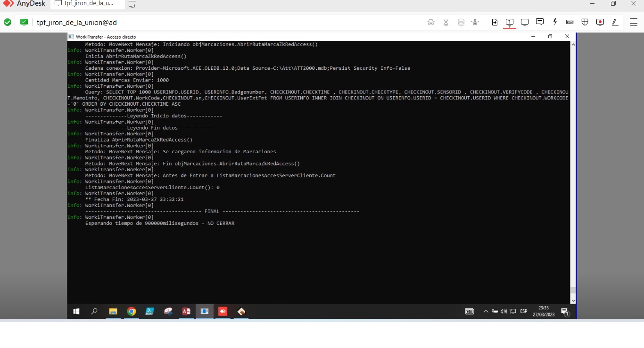Start session recording with red dot icon

600,22
